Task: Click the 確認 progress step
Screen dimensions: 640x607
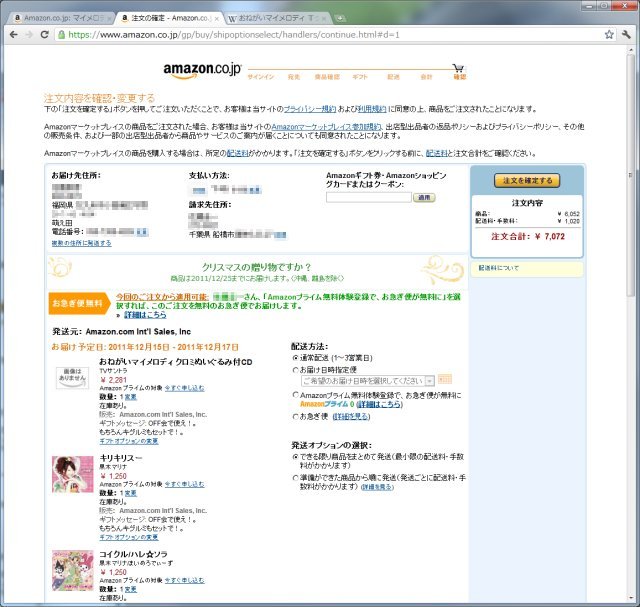Action: pos(460,77)
